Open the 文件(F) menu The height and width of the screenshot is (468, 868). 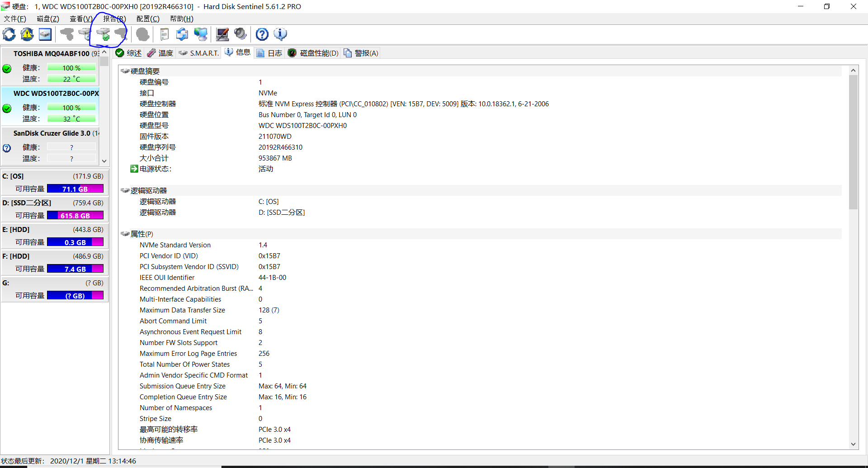[15, 19]
